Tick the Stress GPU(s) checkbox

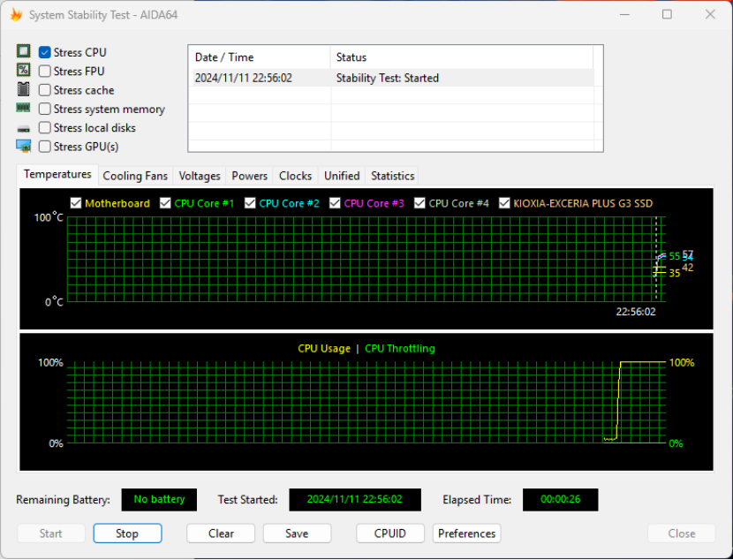click(x=45, y=147)
